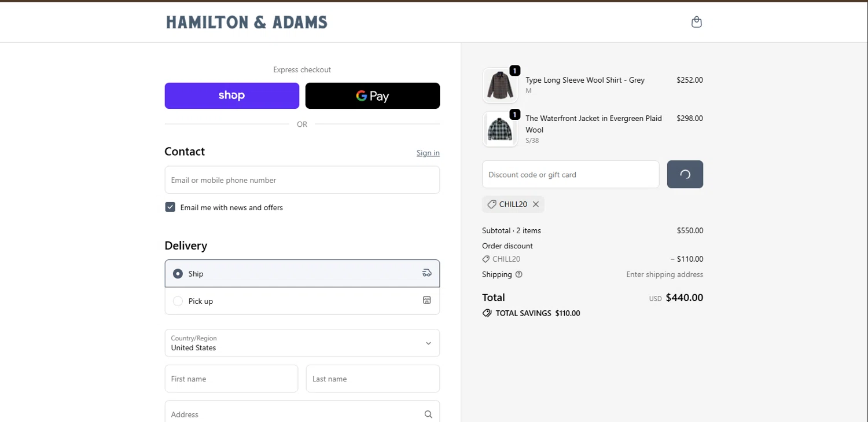This screenshot has width=868, height=422.
Task: Focus the Last name field
Action: [373, 379]
